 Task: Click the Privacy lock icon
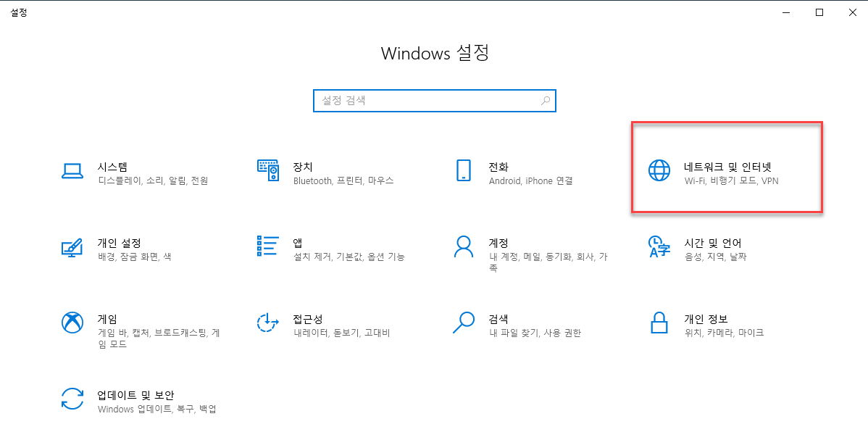pos(659,323)
